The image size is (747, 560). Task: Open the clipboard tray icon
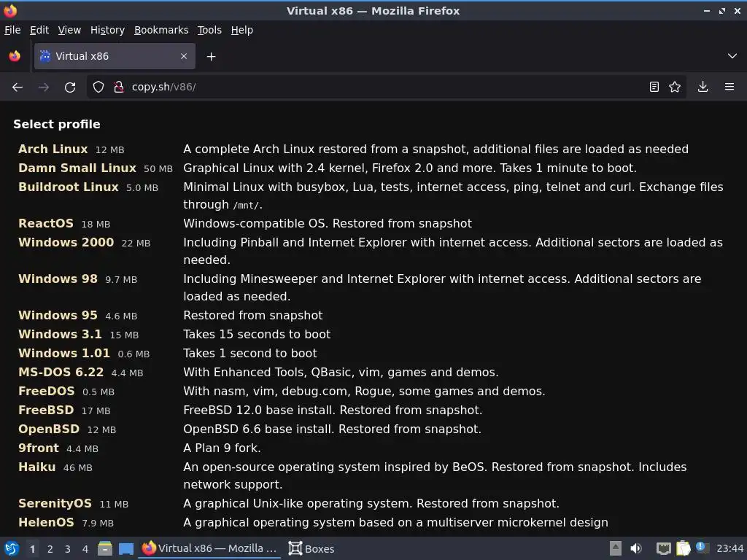point(683,548)
